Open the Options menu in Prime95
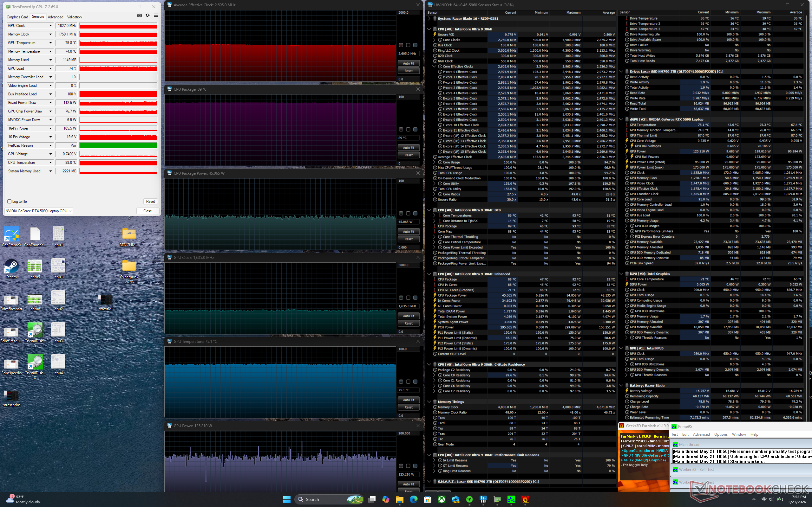 721,434
